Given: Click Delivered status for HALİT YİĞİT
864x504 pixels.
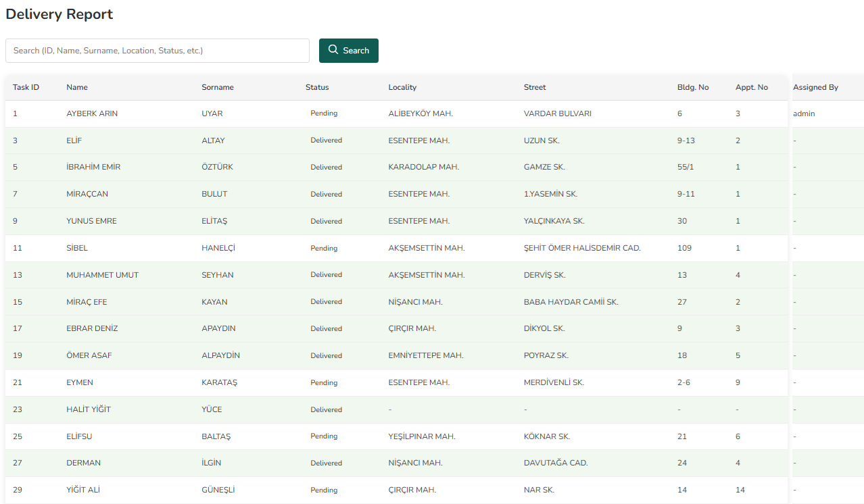Looking at the screenshot, I should [326, 409].
